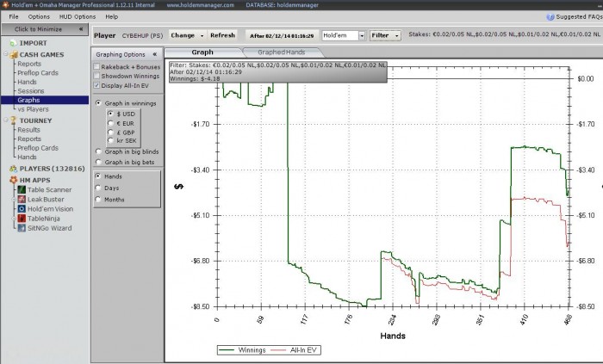Open the Sessions view
The height and width of the screenshot is (364, 603).
click(31, 91)
